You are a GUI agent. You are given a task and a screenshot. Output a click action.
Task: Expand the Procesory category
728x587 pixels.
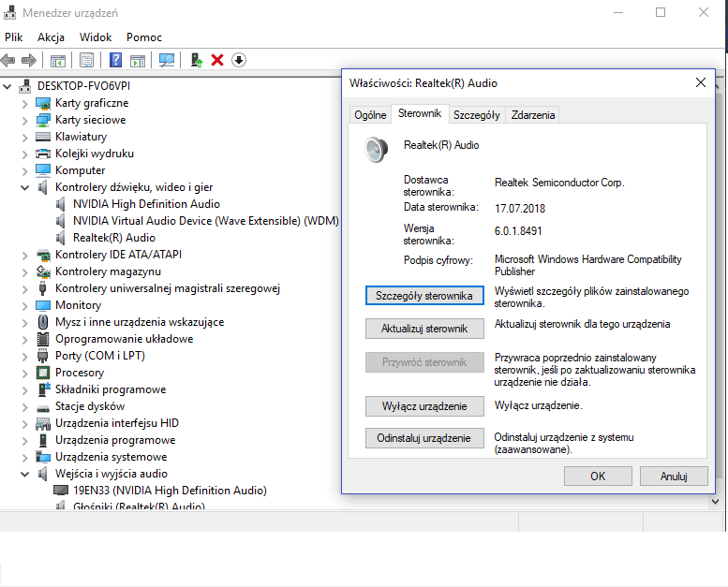[25, 374]
